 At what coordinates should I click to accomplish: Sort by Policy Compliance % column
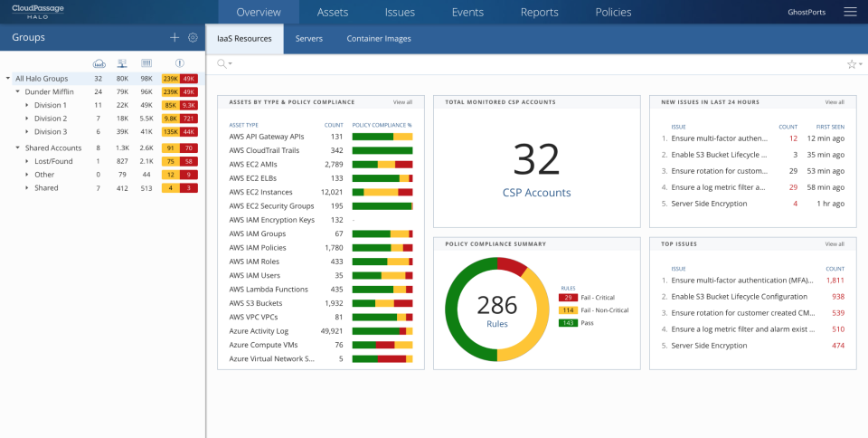pos(382,125)
